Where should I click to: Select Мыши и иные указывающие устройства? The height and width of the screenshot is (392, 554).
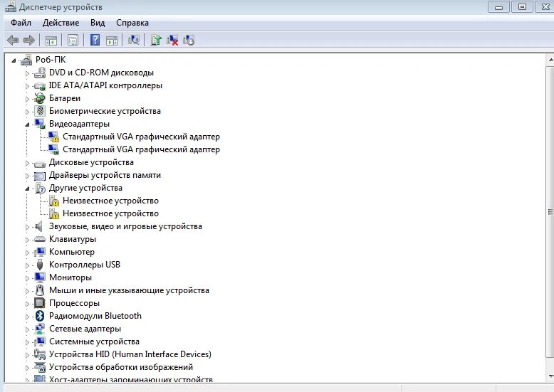129,290
